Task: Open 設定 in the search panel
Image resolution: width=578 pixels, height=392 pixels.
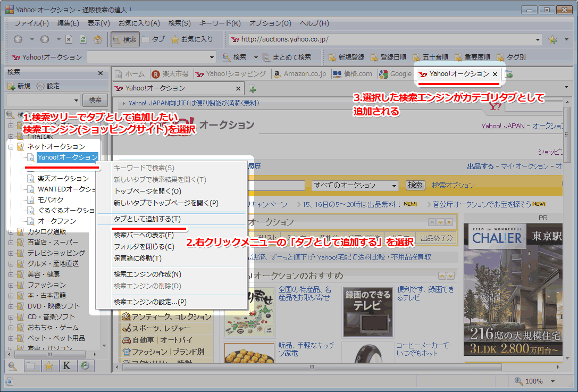Action: point(48,86)
